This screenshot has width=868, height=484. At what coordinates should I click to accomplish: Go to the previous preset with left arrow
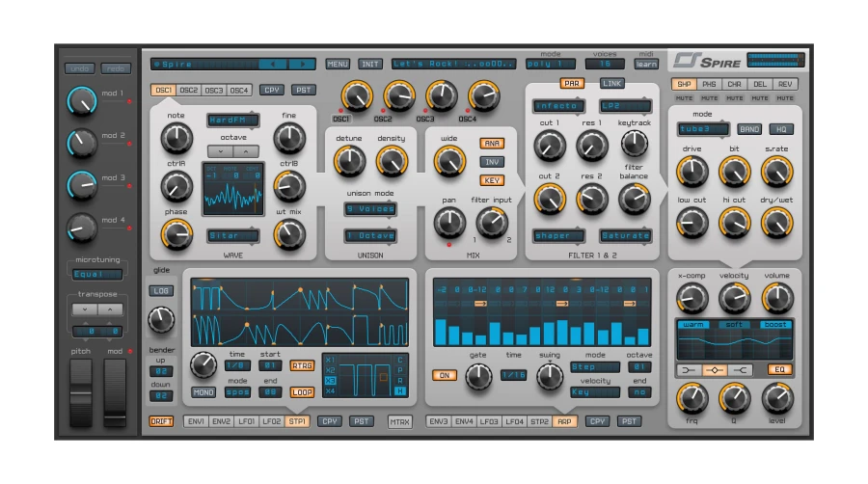(x=273, y=65)
